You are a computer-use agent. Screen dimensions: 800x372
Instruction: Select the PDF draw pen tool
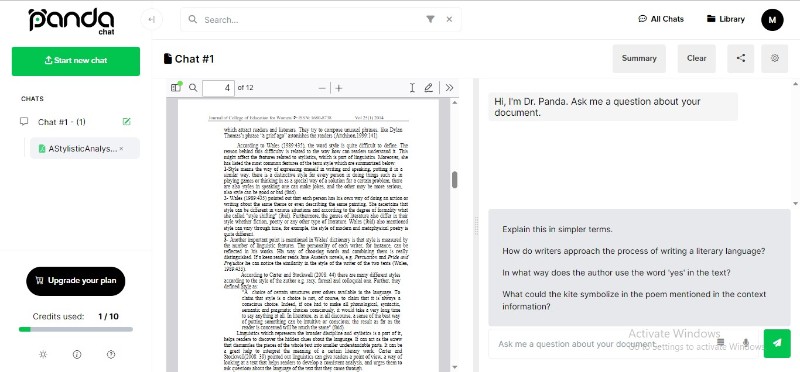[x=429, y=88]
